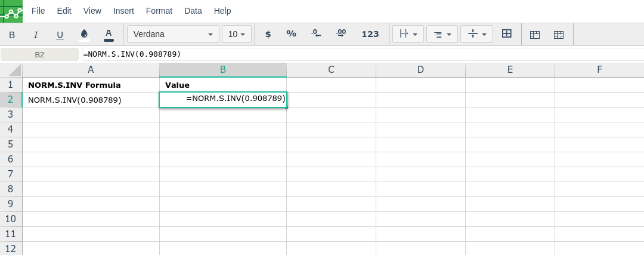The width and height of the screenshot is (644, 255).
Task: Increase decimal places
Action: click(x=341, y=34)
